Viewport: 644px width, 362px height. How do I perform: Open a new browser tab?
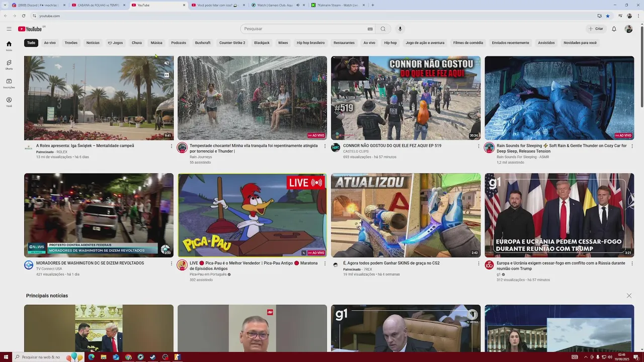pos(372,5)
